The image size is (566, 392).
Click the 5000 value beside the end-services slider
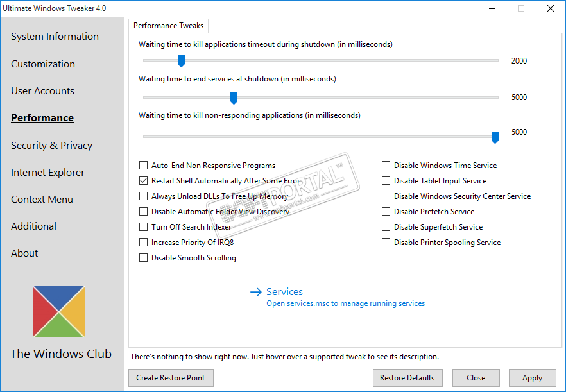point(519,98)
